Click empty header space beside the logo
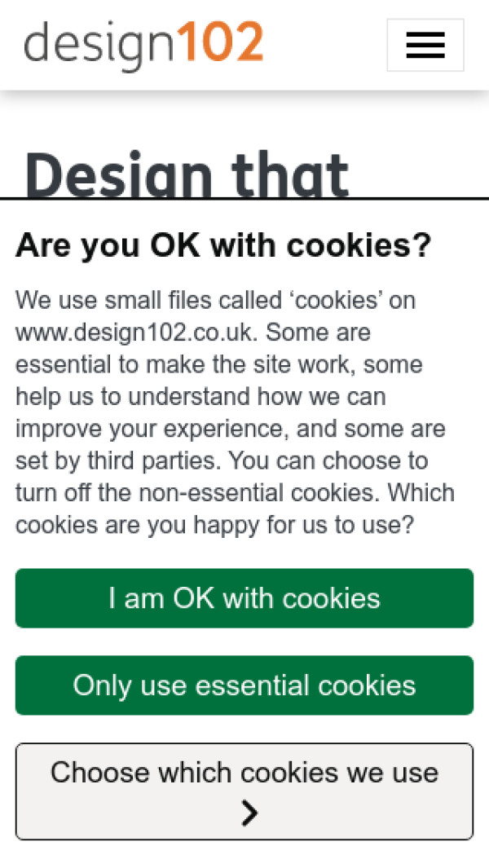 pyautogui.click(x=326, y=46)
